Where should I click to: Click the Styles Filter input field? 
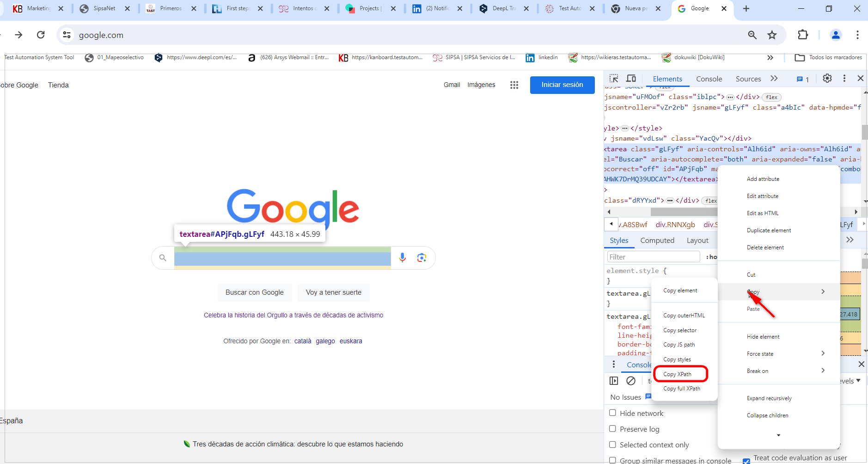coord(653,257)
